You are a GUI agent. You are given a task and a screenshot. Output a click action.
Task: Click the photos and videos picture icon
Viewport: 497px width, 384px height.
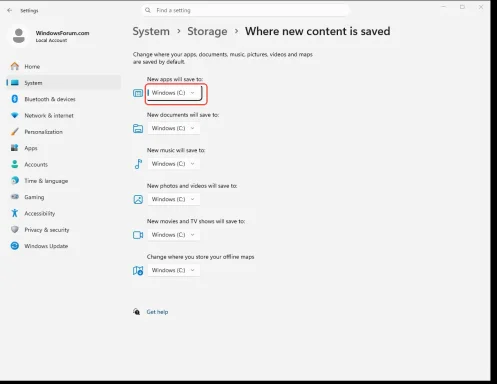click(138, 199)
